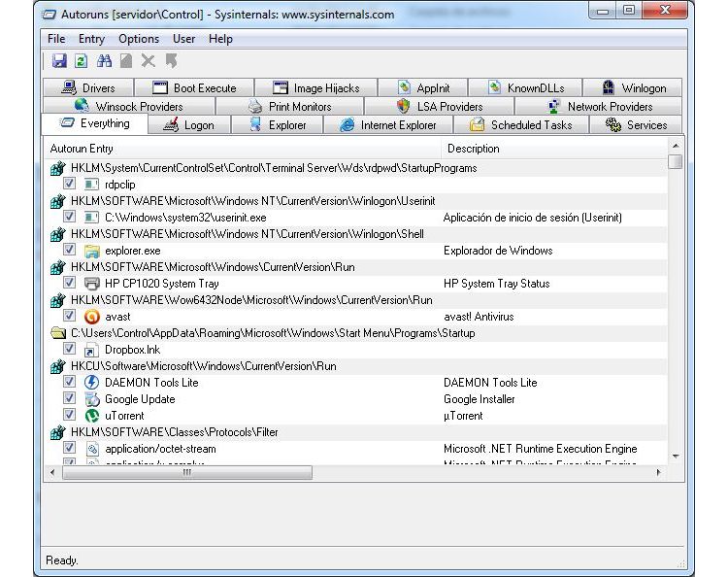
Task: Select the 'HP System Tray Status' description
Action: point(496,284)
